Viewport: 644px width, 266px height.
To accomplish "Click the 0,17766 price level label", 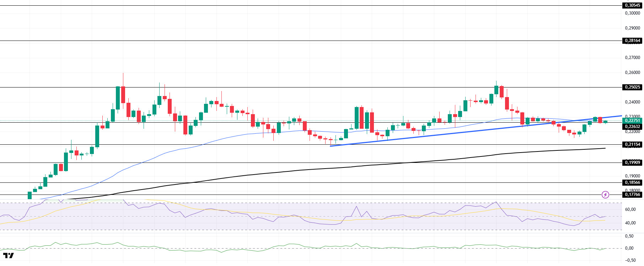I will point(633,195).
